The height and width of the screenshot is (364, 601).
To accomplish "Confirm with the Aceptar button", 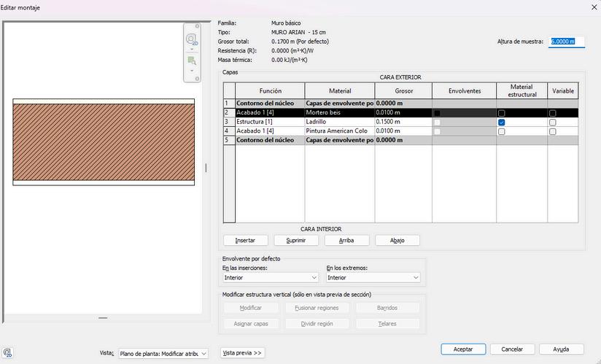I will click(463, 349).
